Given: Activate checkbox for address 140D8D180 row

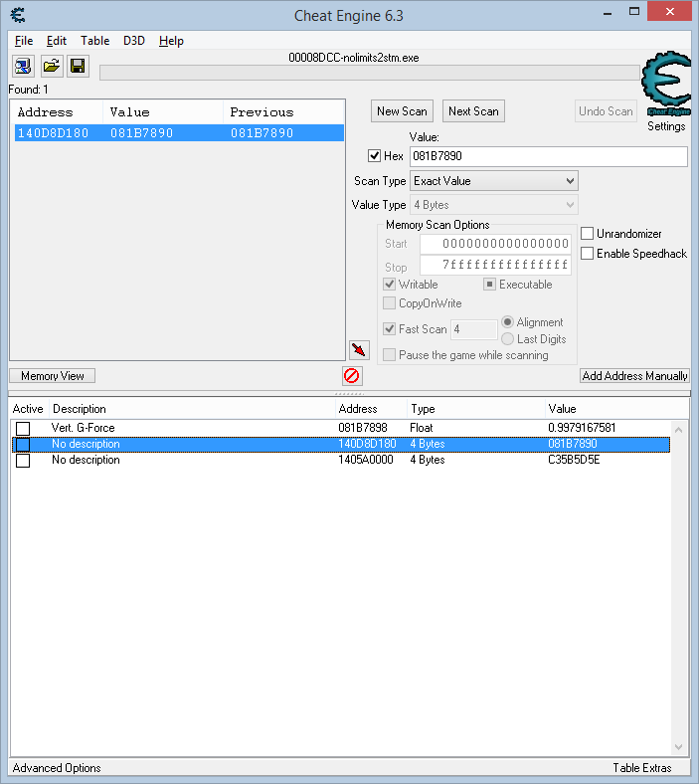Looking at the screenshot, I should pos(23,444).
